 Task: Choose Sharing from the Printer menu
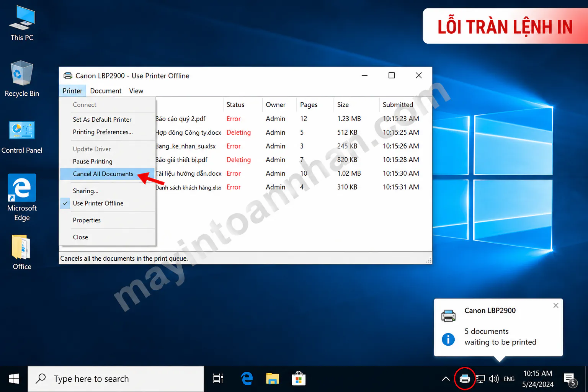(86, 191)
